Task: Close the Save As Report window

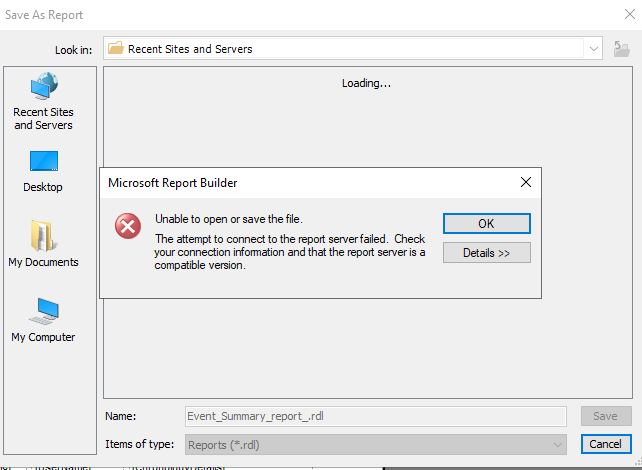Action: pos(630,14)
